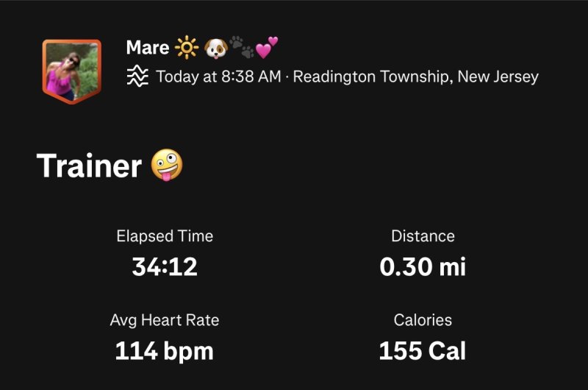Click the sun emoji beside Mare
The width and height of the screenshot is (588, 390).
187,49
